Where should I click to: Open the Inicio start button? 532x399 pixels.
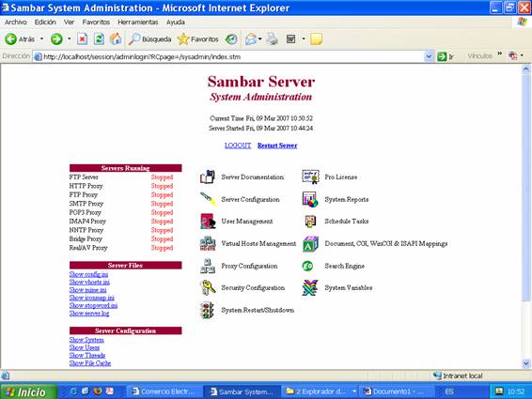click(28, 391)
